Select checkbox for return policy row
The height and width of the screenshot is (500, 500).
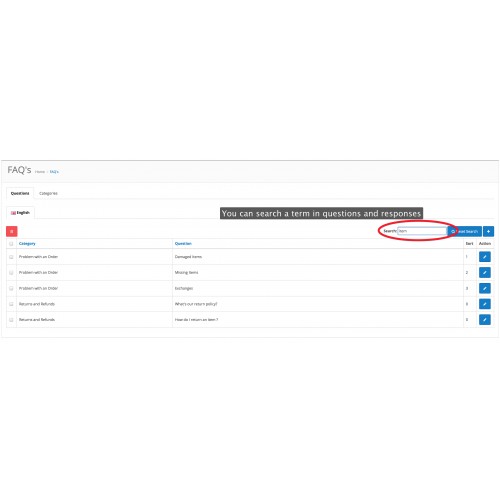(x=11, y=304)
